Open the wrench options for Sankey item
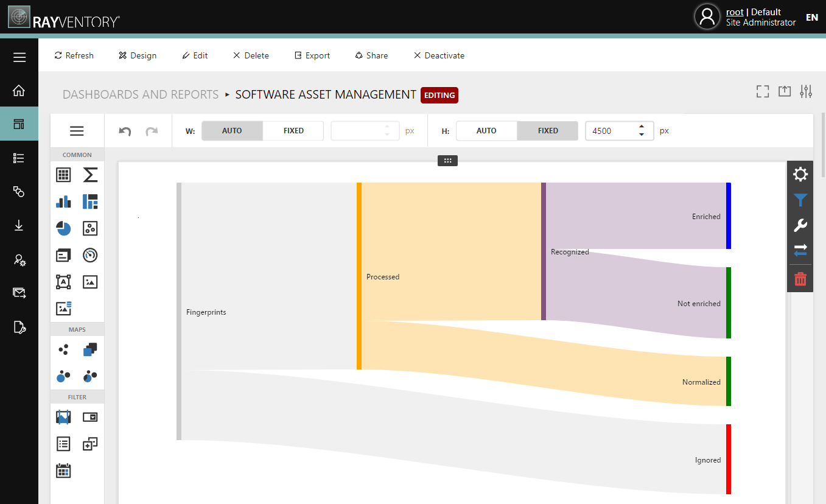 800,226
